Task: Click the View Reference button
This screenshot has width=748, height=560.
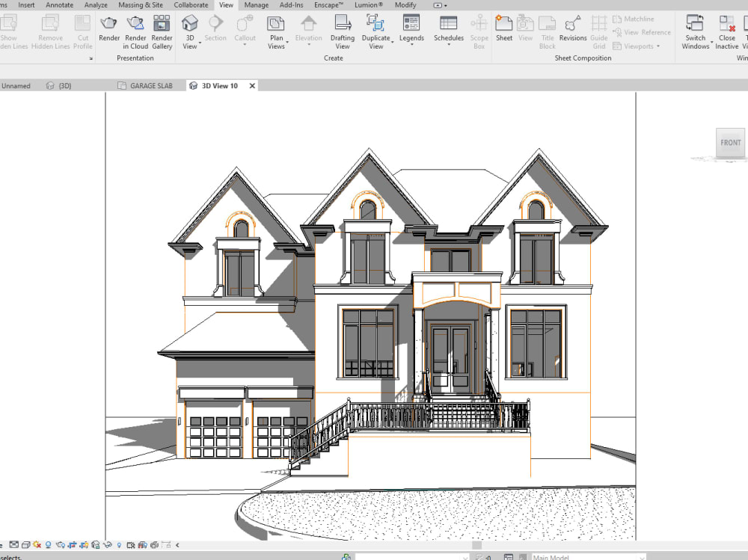Action: click(x=642, y=32)
